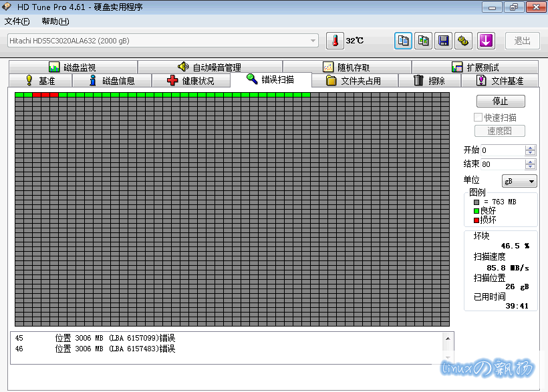Click the 基准 lightbulb icon
Viewport: 548px width, 392px height.
pyautogui.click(x=29, y=80)
